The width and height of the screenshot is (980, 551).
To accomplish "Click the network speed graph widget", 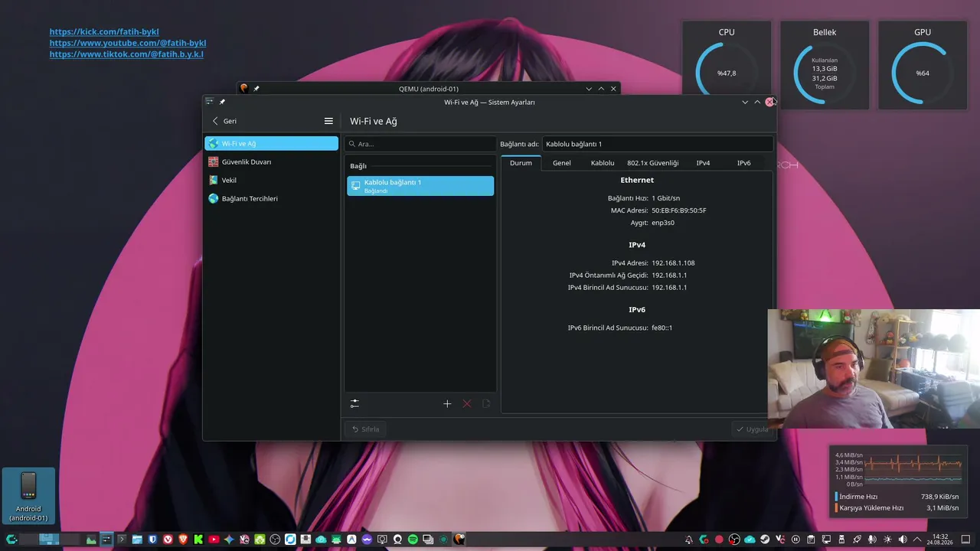I will point(897,481).
